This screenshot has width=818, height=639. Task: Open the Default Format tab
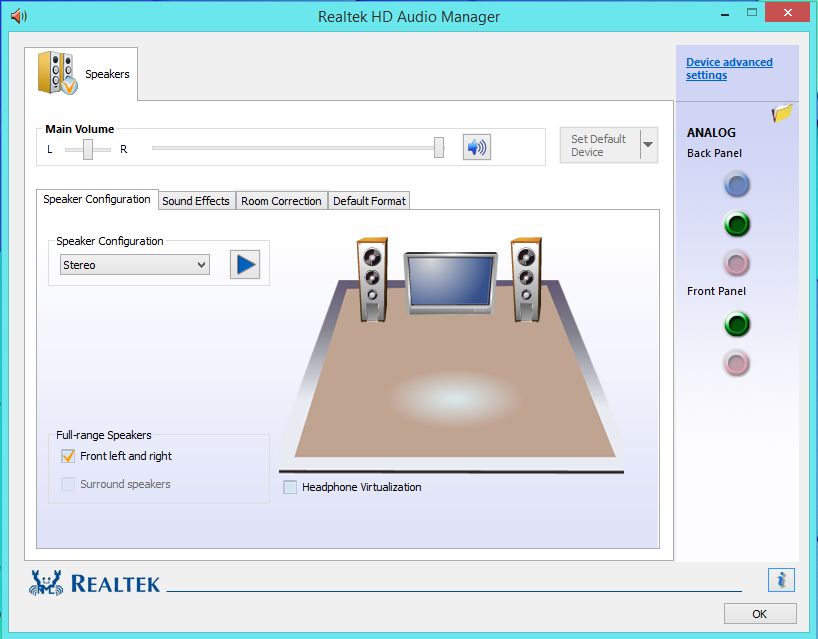[369, 200]
